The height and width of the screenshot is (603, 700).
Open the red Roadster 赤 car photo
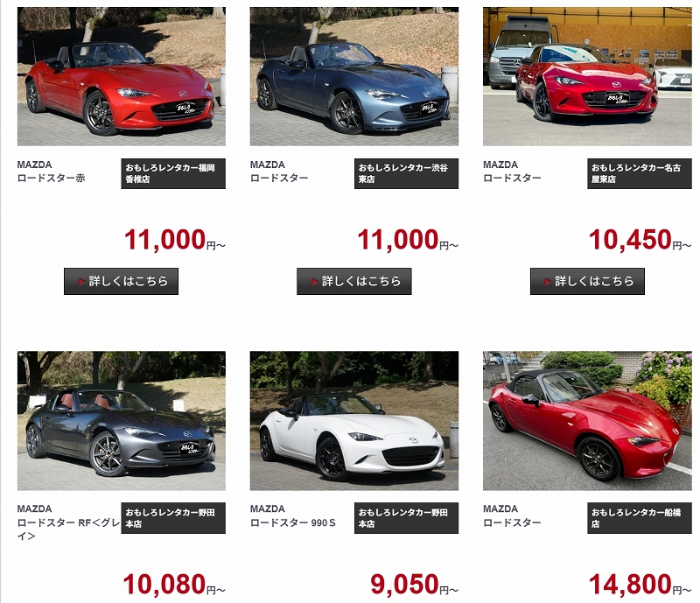pos(122,76)
